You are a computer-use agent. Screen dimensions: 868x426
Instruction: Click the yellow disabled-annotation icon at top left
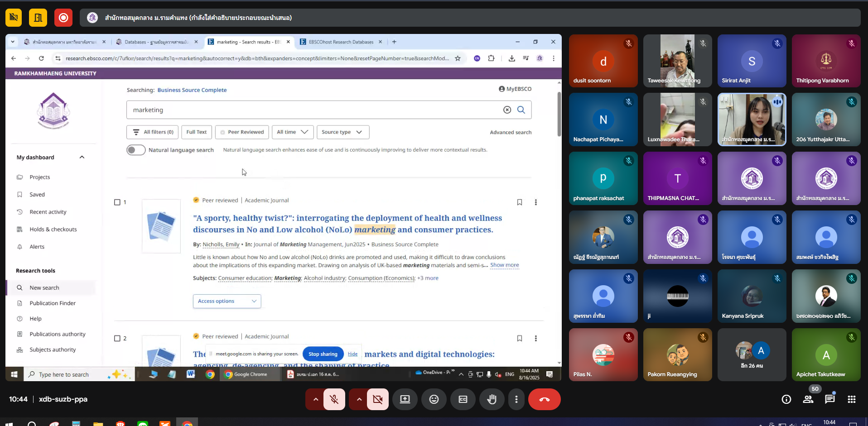(14, 18)
